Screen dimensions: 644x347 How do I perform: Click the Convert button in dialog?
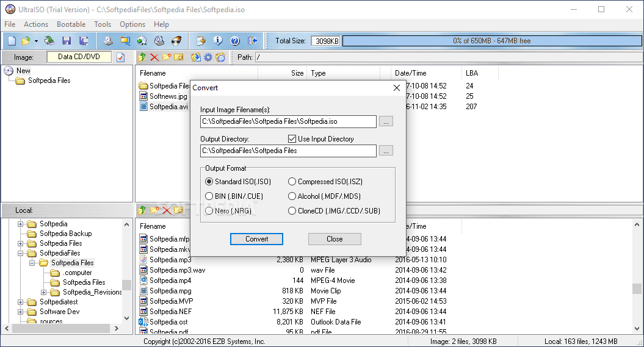(257, 239)
